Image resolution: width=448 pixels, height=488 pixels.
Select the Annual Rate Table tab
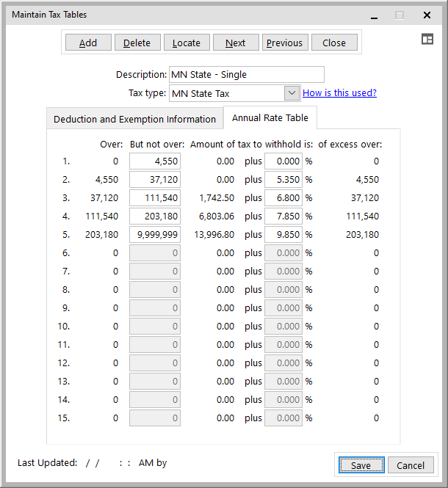pyautogui.click(x=270, y=117)
